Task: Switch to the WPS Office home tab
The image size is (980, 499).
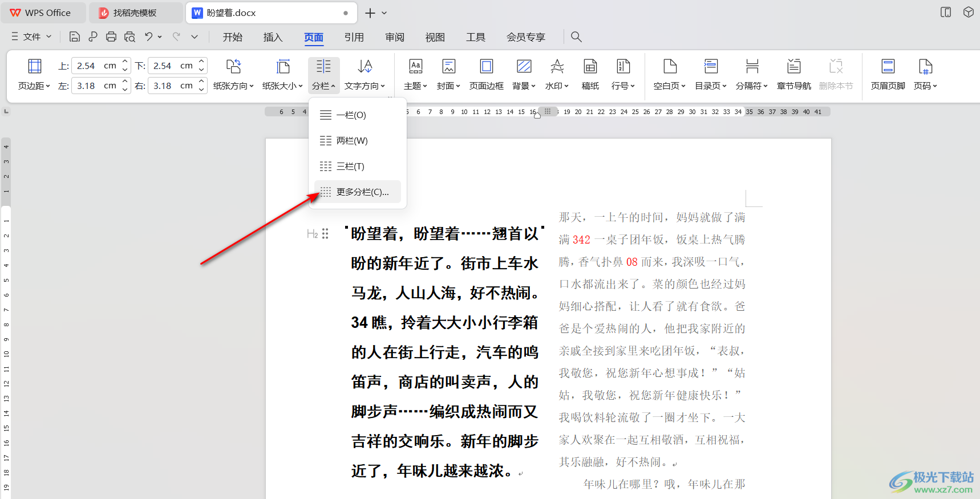Action: [43, 13]
